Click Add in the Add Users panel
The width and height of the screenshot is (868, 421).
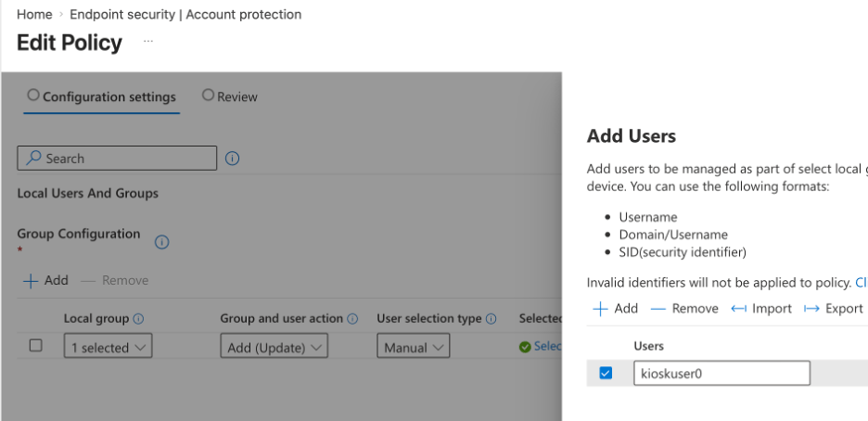(616, 309)
